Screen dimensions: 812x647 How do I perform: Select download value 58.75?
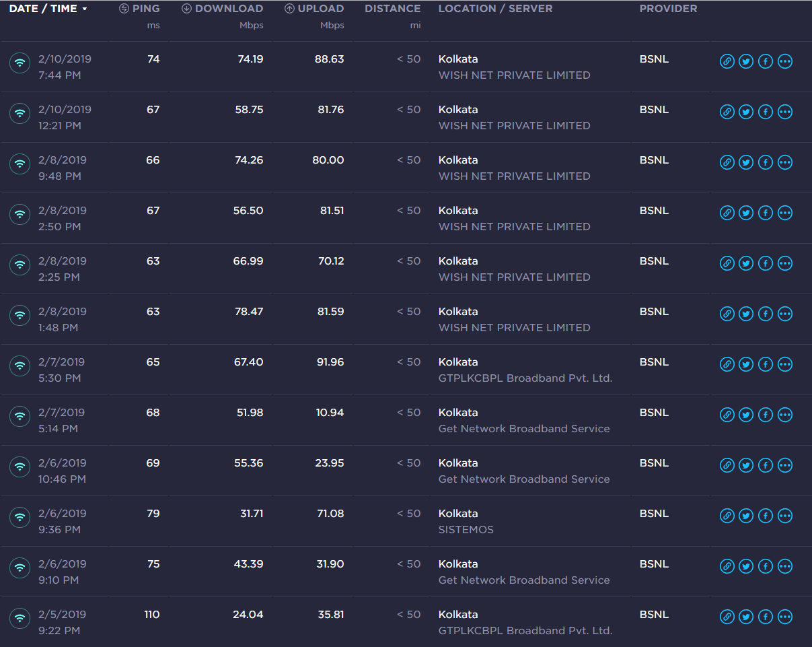point(249,110)
